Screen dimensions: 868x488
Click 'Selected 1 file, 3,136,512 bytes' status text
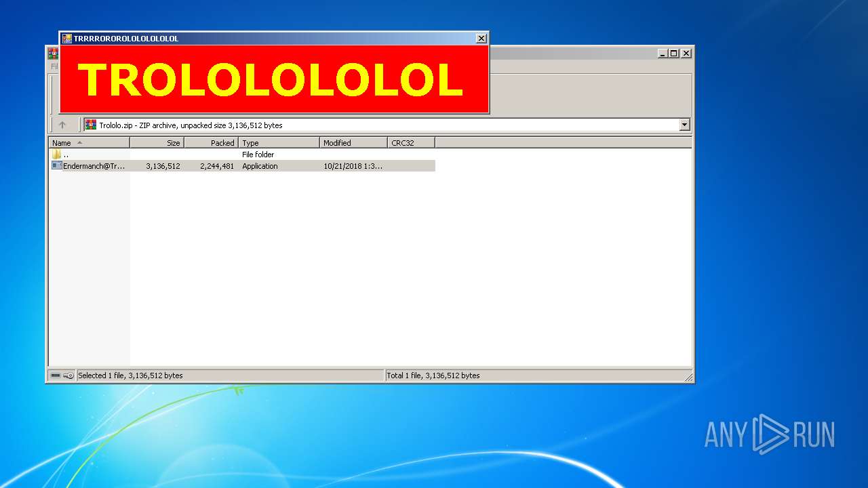pos(130,375)
